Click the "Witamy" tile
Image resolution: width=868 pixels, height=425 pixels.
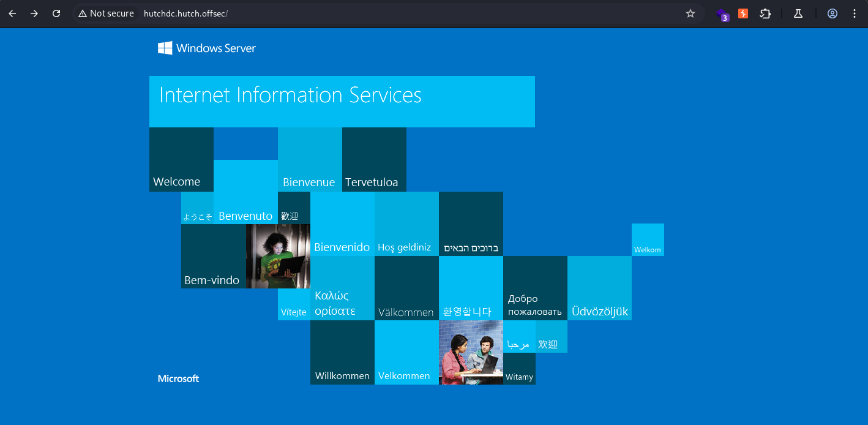[x=519, y=369]
